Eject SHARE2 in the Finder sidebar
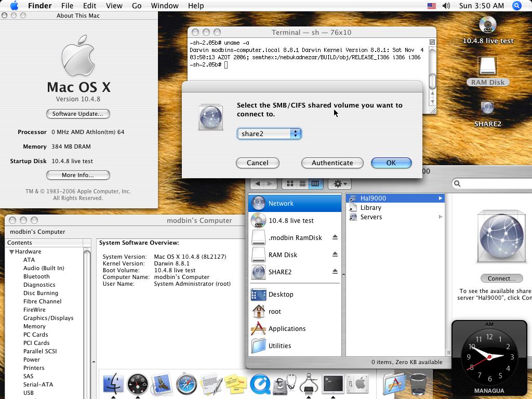 (x=335, y=271)
